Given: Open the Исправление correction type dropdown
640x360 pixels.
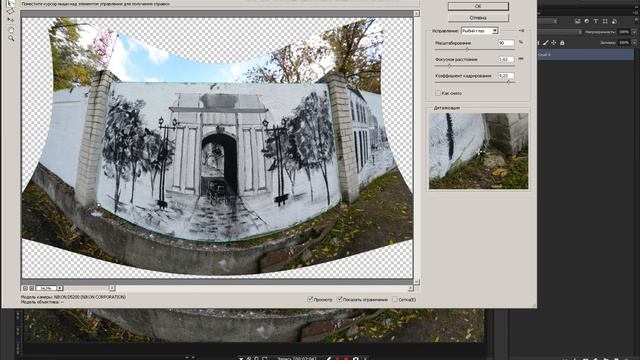Looking at the screenshot, I should pos(480,31).
